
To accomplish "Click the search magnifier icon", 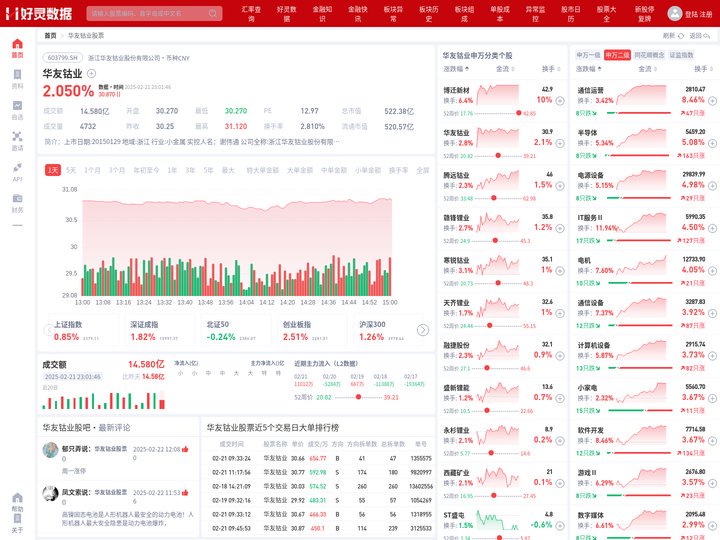I will [x=213, y=13].
